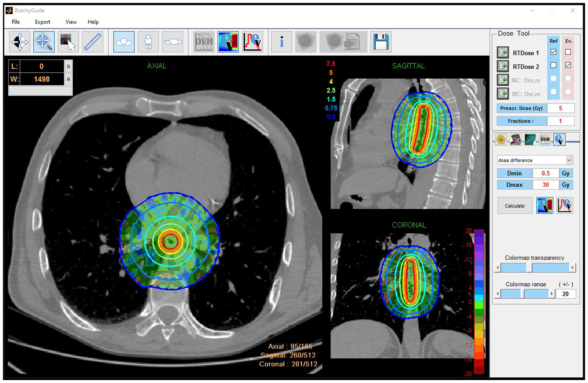The height and width of the screenshot is (383, 588).
Task: Open the View menu
Action: [x=71, y=22]
